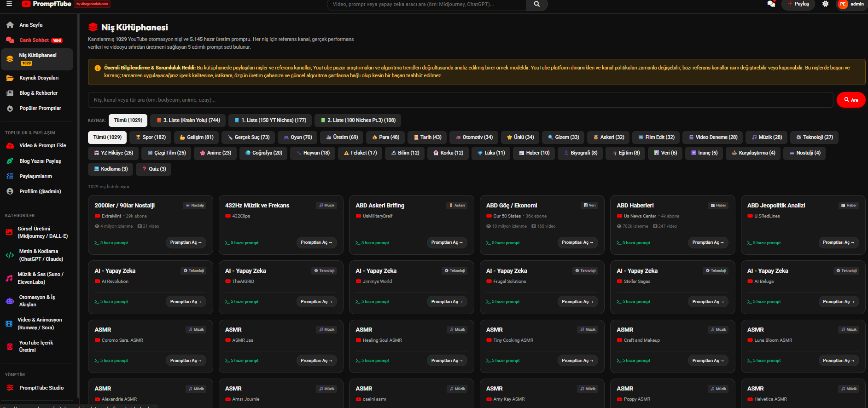Open Paylaşımlarım list icon
Viewport: 868px width, 408px height.
coord(10,176)
